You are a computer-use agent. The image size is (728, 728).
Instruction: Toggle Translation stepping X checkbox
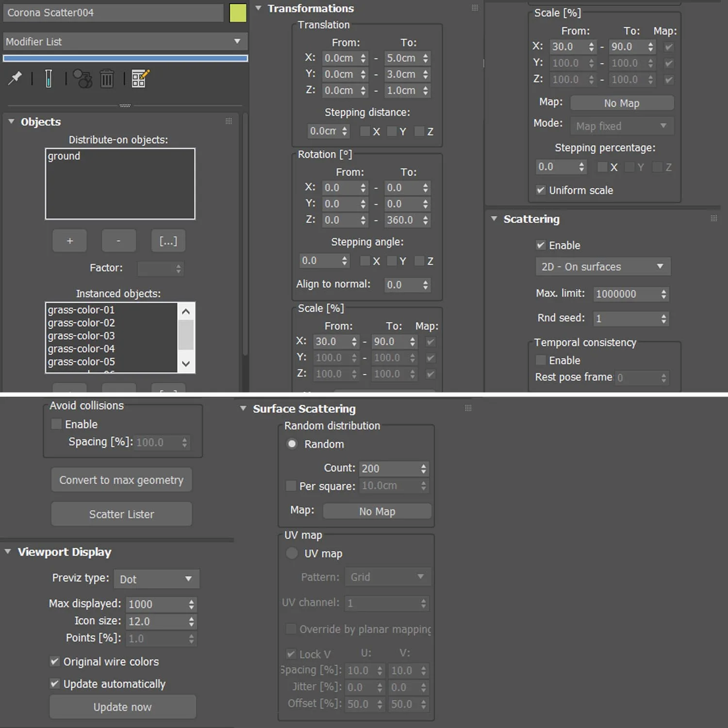365,131
